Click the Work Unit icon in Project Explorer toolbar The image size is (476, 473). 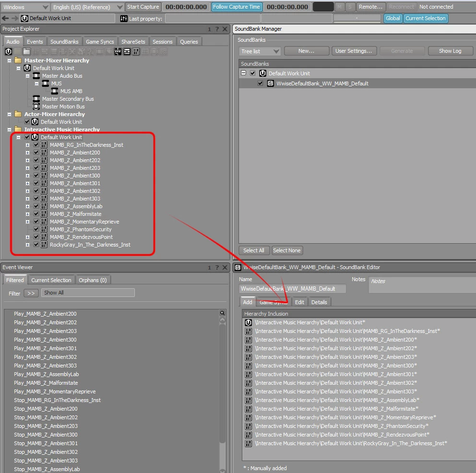click(9, 51)
